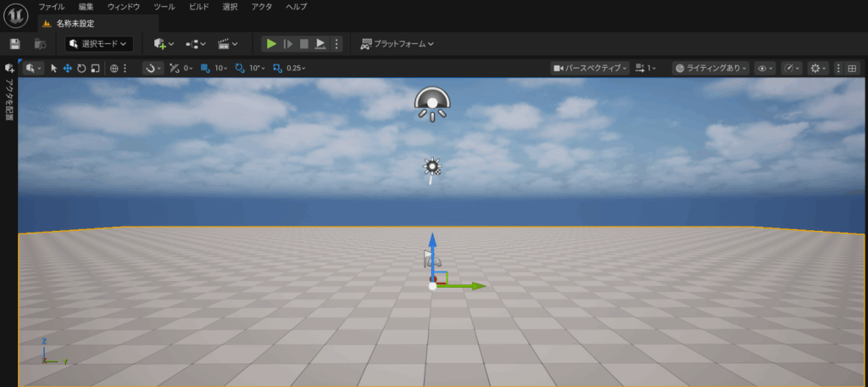868x387 pixels.
Task: Open the アクタを配置 side panel tab
Action: pos(9,98)
